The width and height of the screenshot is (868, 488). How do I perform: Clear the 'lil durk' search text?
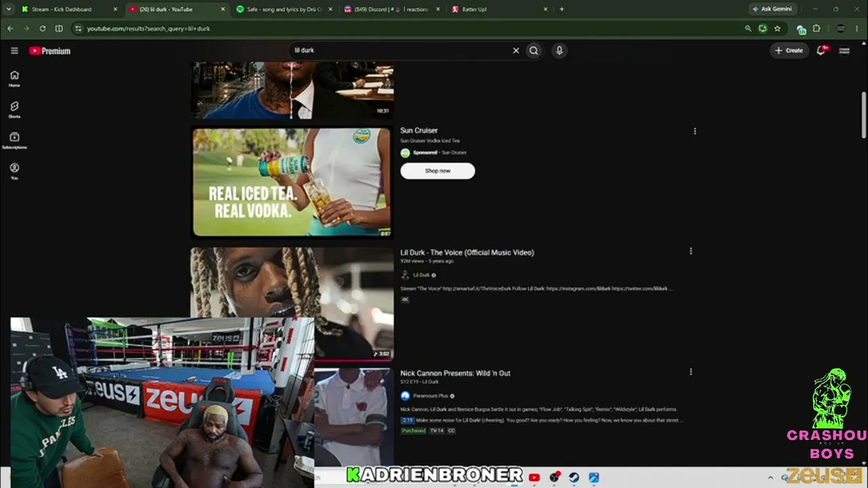pyautogui.click(x=515, y=50)
